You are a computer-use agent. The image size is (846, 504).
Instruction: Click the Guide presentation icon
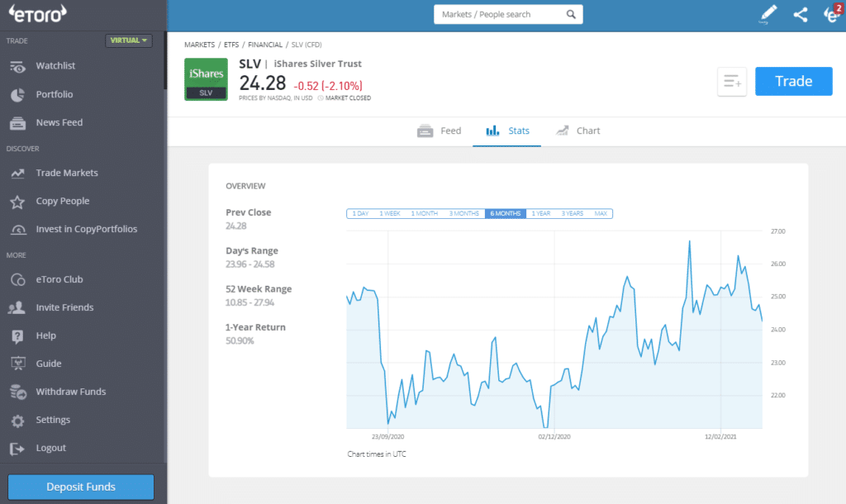pyautogui.click(x=18, y=364)
